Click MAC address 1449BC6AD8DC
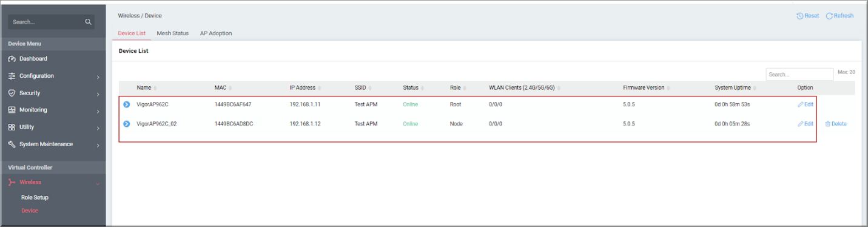Screen dimensions: 868x227 234,124
